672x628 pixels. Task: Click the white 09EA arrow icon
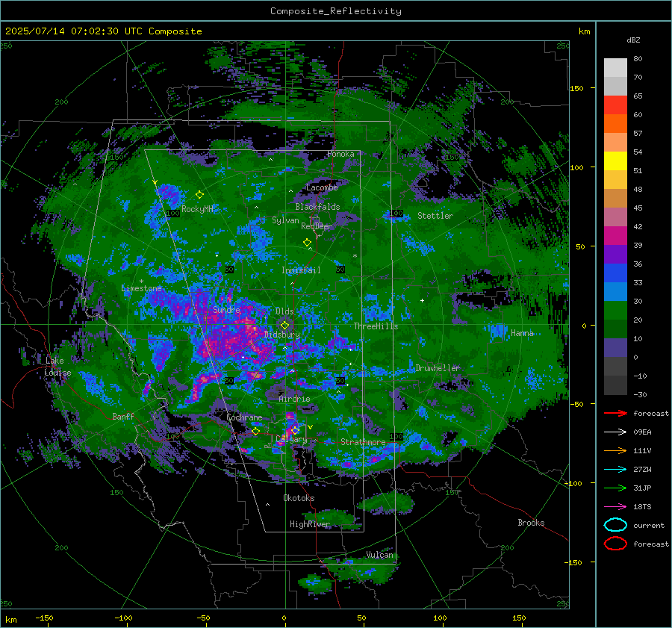(x=615, y=432)
